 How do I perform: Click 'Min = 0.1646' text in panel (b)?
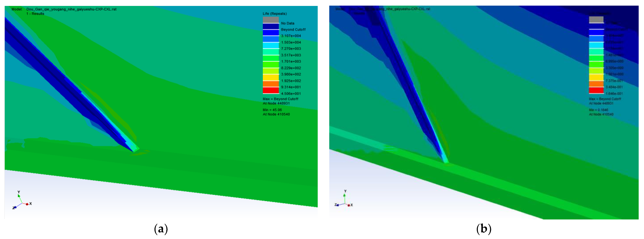tap(598, 110)
